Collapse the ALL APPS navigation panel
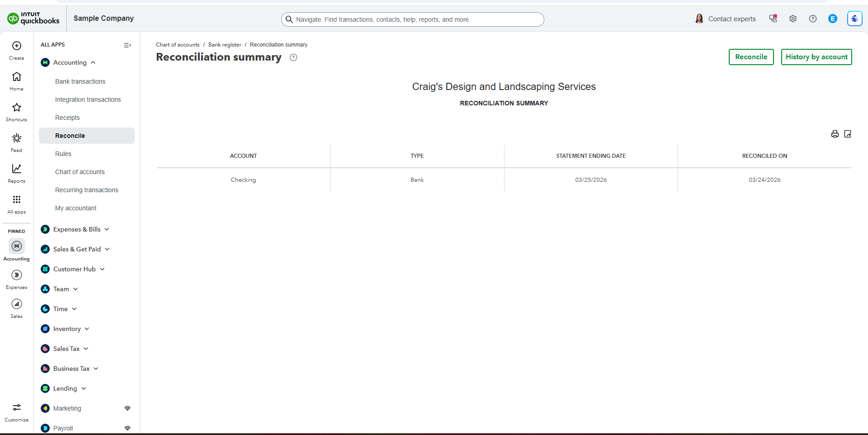The height and width of the screenshot is (435, 868). pyautogui.click(x=127, y=45)
